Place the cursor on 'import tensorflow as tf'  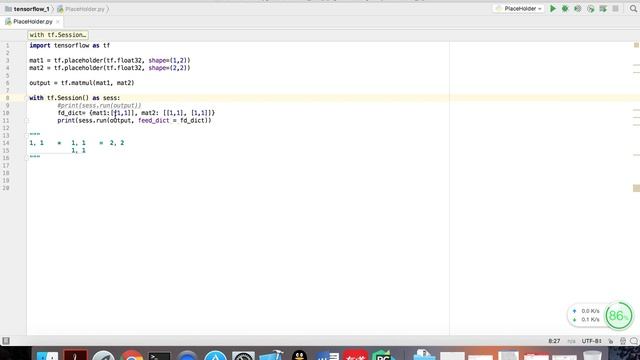[69, 45]
